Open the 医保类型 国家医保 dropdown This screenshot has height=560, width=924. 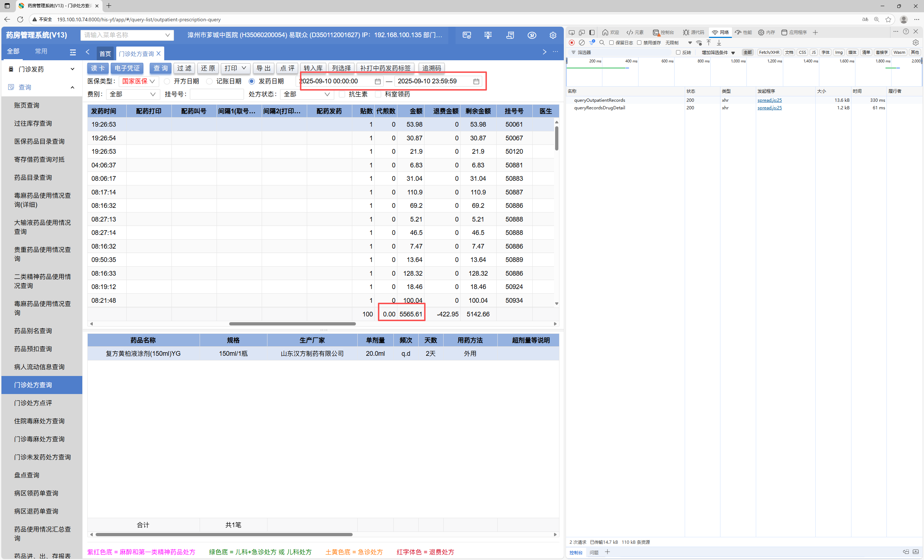(139, 81)
